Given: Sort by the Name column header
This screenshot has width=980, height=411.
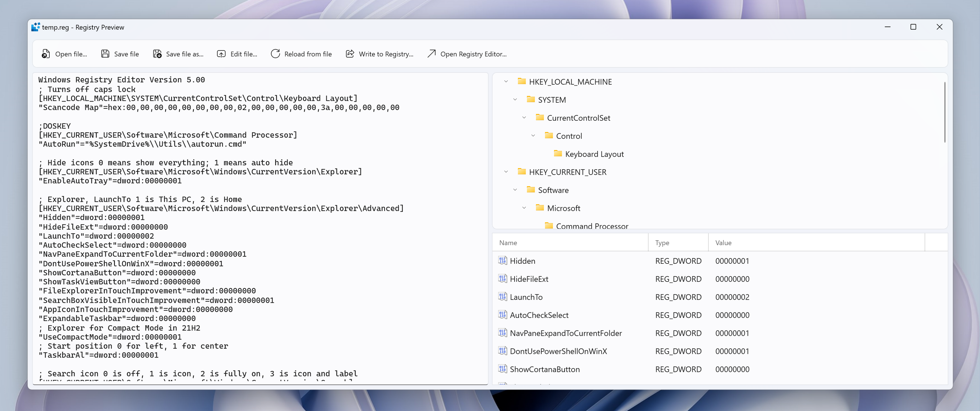Looking at the screenshot, I should (x=508, y=243).
